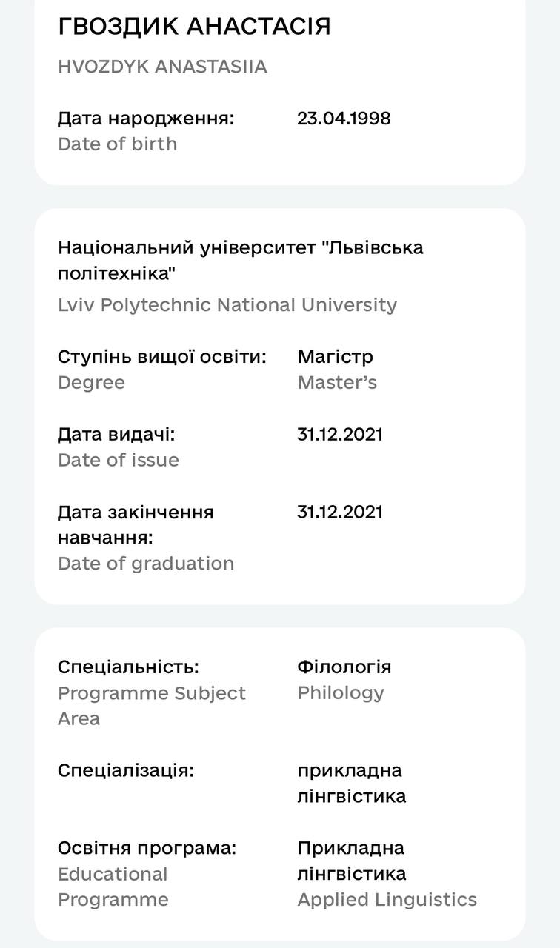Tap the Date of birth English caption
Viewport: 560px width, 948px height.
tap(117, 144)
